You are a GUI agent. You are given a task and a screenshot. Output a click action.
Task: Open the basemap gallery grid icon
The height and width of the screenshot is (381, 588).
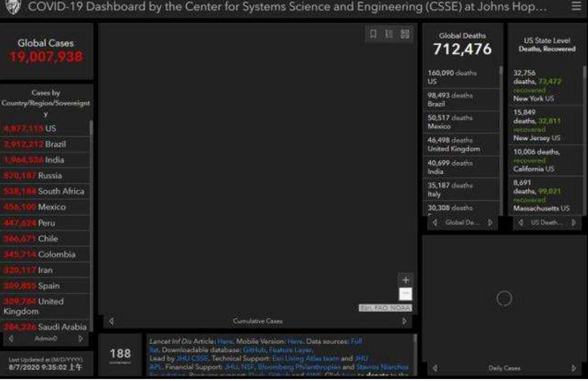(405, 34)
